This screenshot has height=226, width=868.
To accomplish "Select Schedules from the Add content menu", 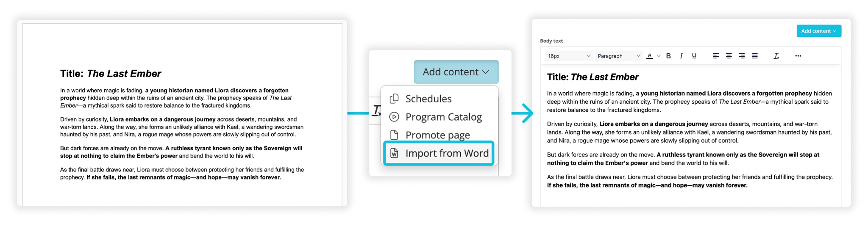I will point(428,99).
